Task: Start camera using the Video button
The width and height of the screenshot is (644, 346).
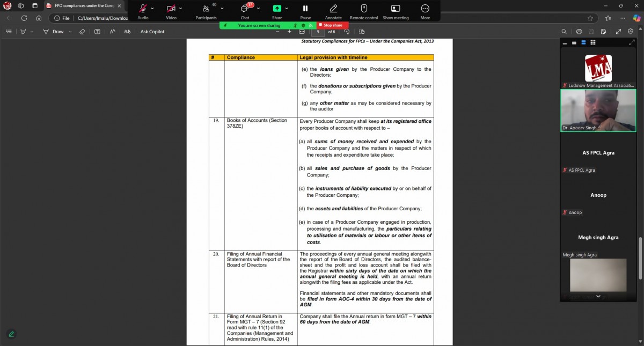Action: [x=171, y=10]
